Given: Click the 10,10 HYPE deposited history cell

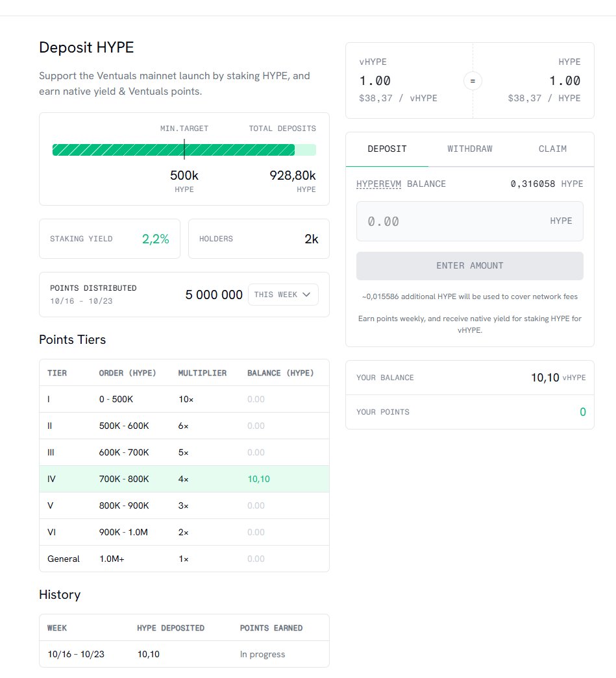Looking at the screenshot, I should [x=149, y=654].
